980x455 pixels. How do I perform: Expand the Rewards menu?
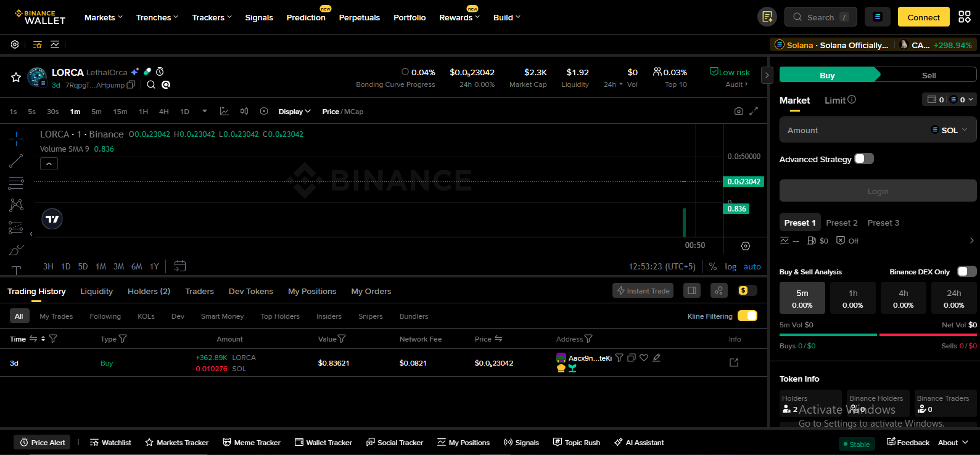[459, 17]
